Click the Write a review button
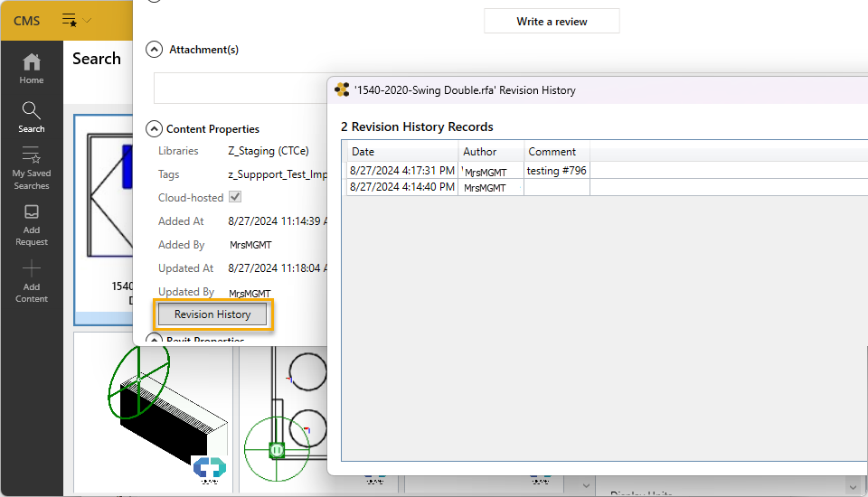 (x=552, y=22)
